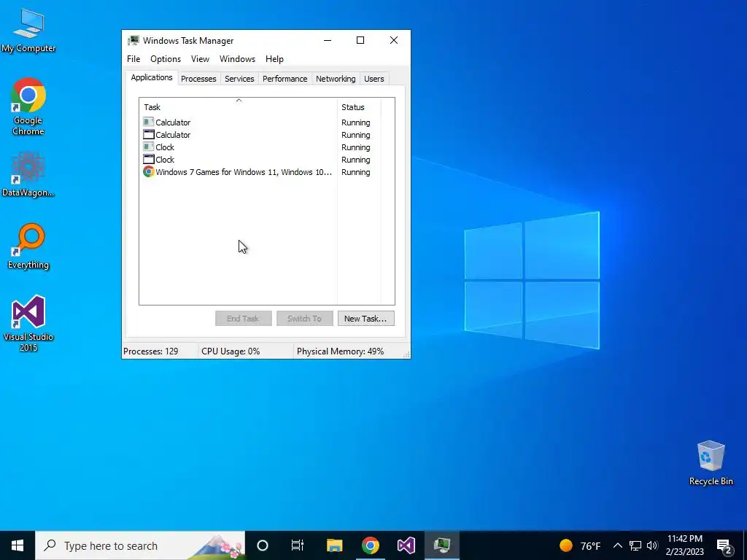Click the Chrome icon in the task list
The height and width of the screenshot is (560, 747).
click(x=149, y=171)
